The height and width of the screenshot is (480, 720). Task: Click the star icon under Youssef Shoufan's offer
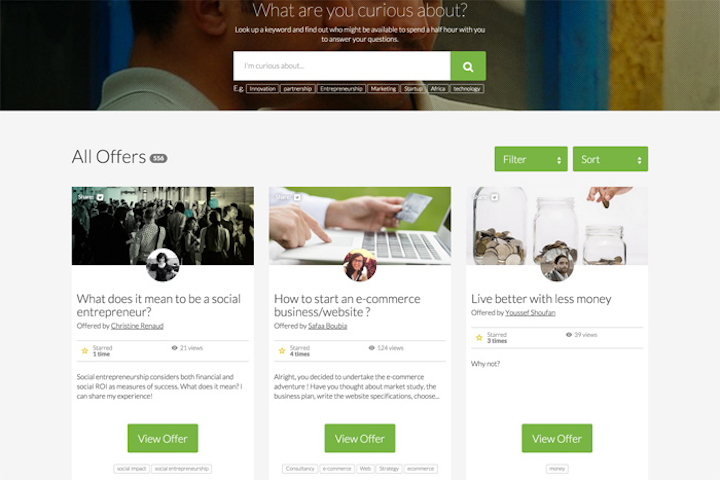[x=479, y=338]
